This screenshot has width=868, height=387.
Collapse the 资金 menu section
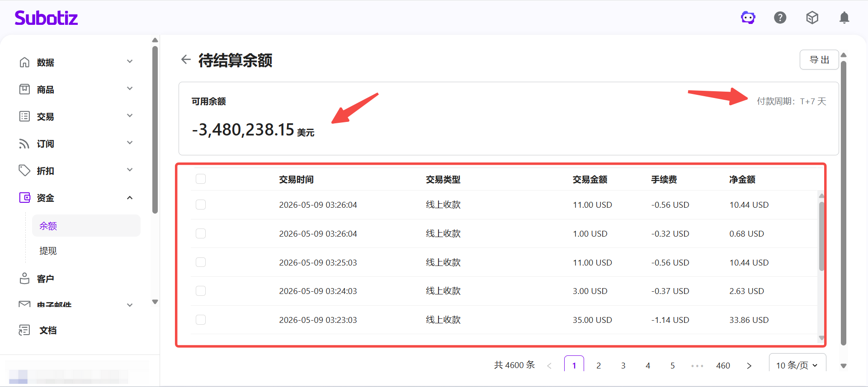(130, 198)
